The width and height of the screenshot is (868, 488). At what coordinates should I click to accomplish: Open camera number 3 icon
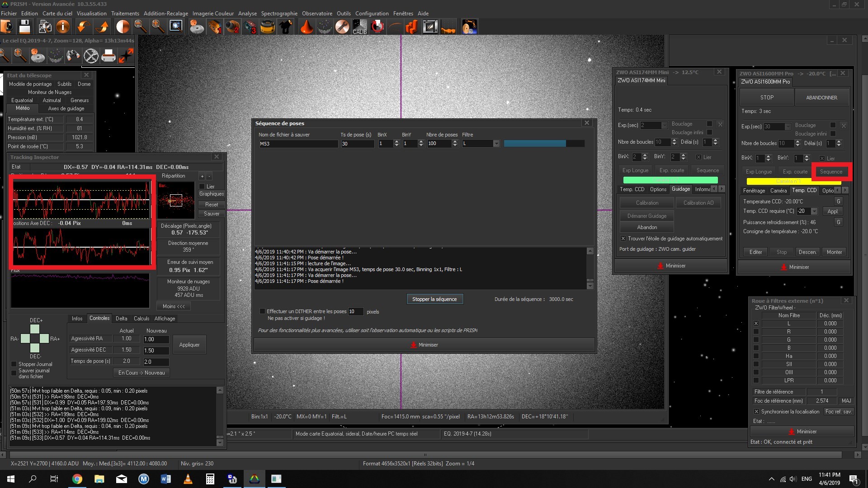[x=250, y=27]
